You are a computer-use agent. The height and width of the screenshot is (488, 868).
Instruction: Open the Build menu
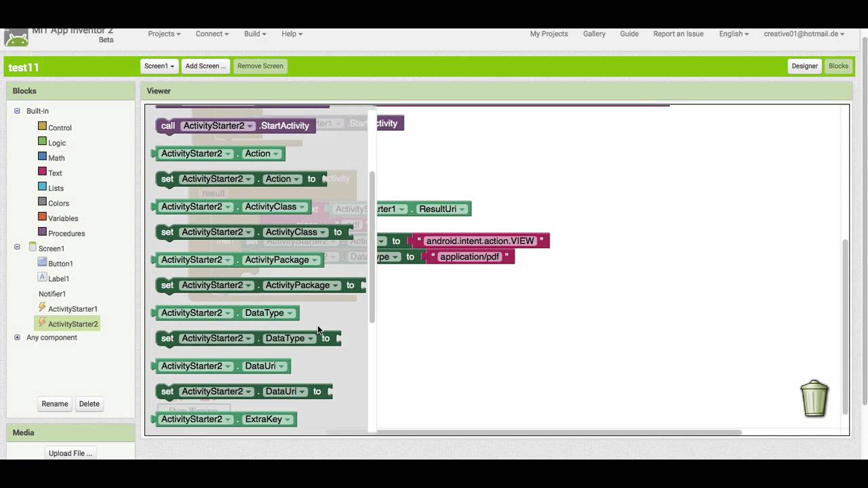(x=255, y=34)
